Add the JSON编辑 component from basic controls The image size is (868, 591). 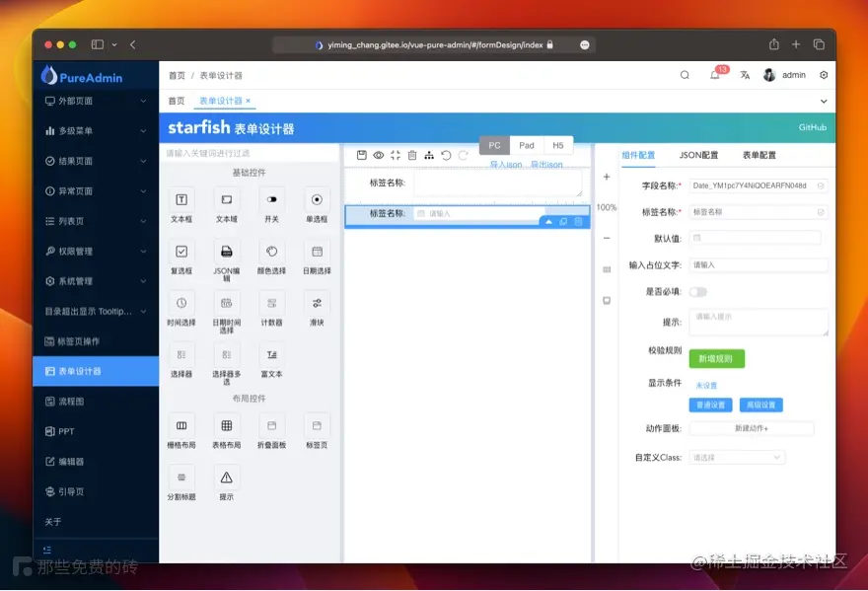[x=226, y=257]
